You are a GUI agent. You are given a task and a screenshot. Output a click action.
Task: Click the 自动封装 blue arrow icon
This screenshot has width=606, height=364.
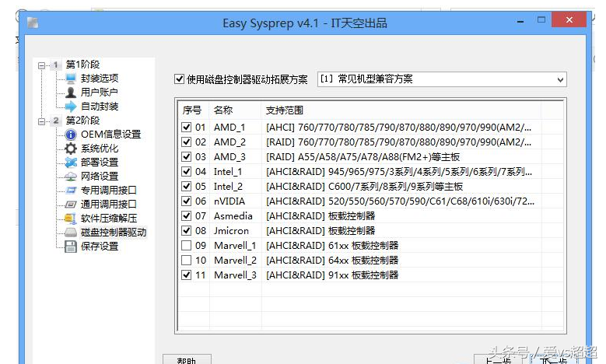71,107
